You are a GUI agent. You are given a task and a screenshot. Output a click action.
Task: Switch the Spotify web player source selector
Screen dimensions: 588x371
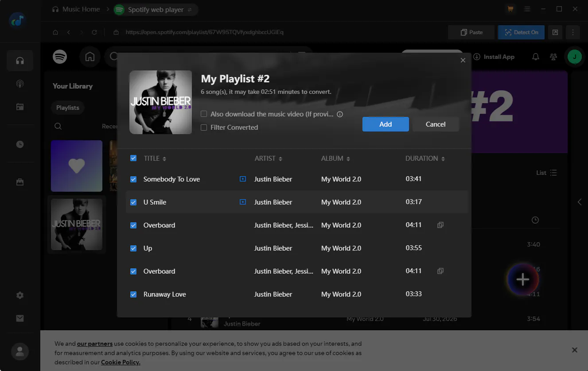(156, 9)
